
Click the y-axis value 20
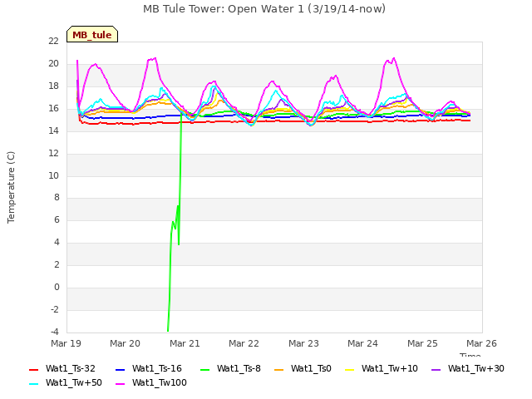[x=53, y=64]
